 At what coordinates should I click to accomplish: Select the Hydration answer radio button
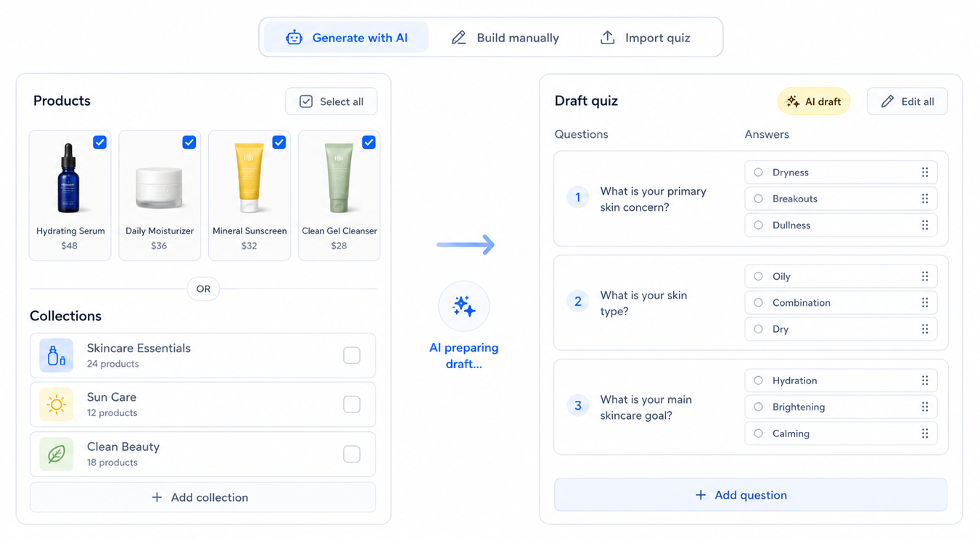tap(758, 381)
